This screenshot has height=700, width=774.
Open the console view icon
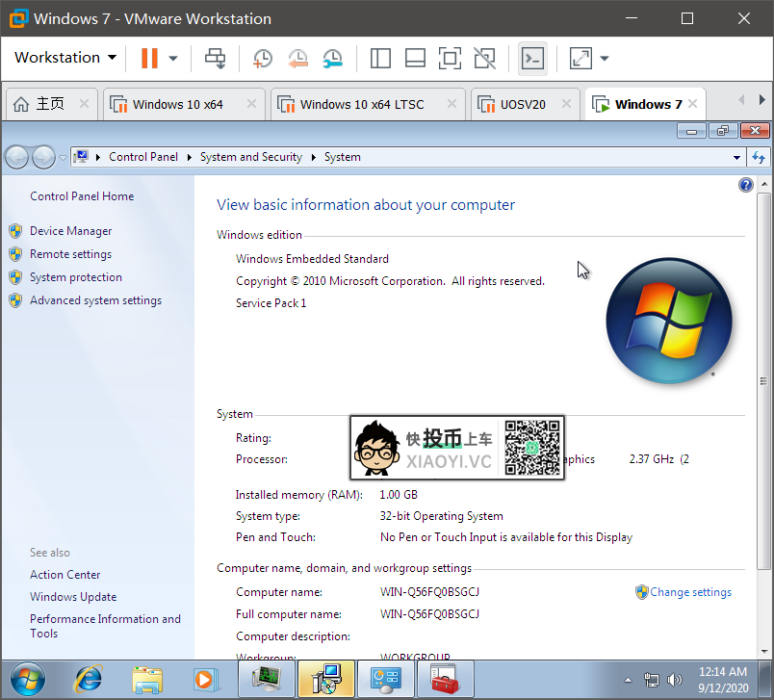click(x=532, y=58)
